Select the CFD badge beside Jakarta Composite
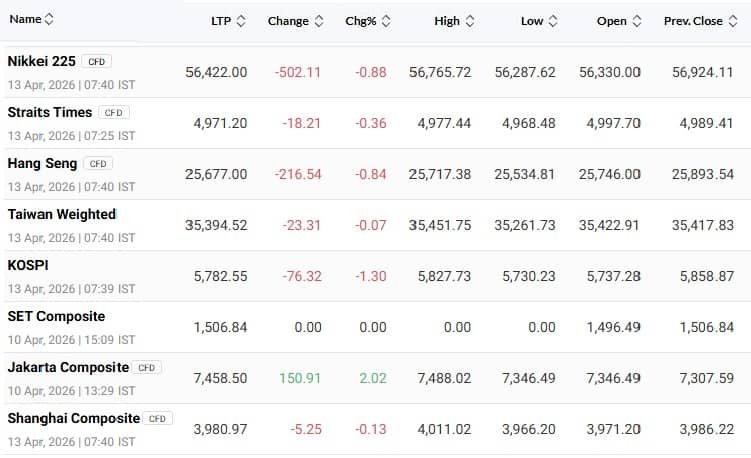The width and height of the screenshot is (751, 458). (148, 368)
